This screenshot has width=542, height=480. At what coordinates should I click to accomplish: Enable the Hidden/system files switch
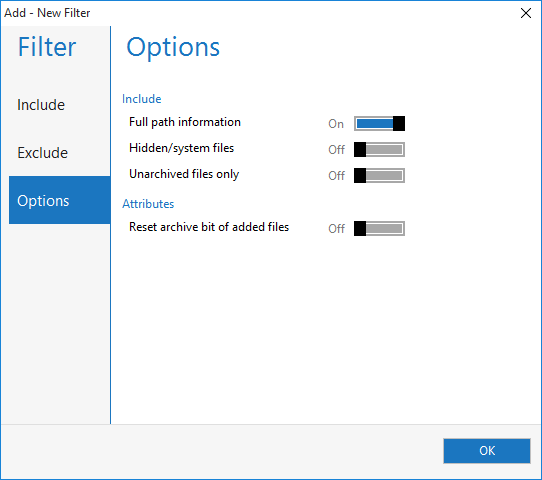coord(379,149)
